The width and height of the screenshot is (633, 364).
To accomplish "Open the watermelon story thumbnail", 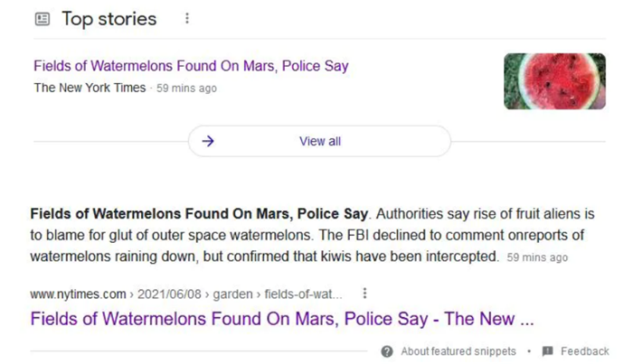I will point(554,81).
